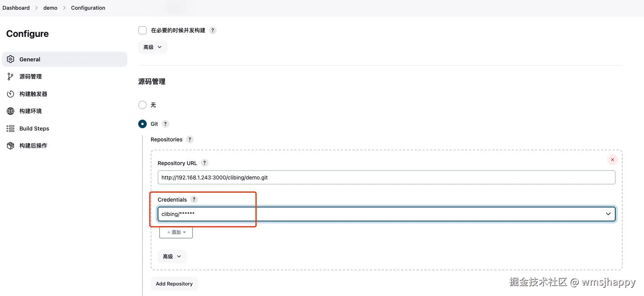
Task: Expand the 添加 credentials dropdown
Action: point(176,232)
